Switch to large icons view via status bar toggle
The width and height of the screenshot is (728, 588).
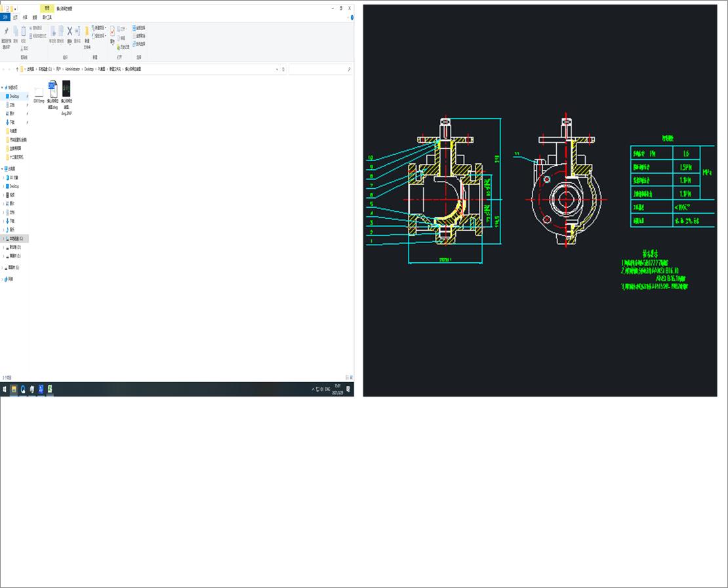pyautogui.click(x=351, y=378)
